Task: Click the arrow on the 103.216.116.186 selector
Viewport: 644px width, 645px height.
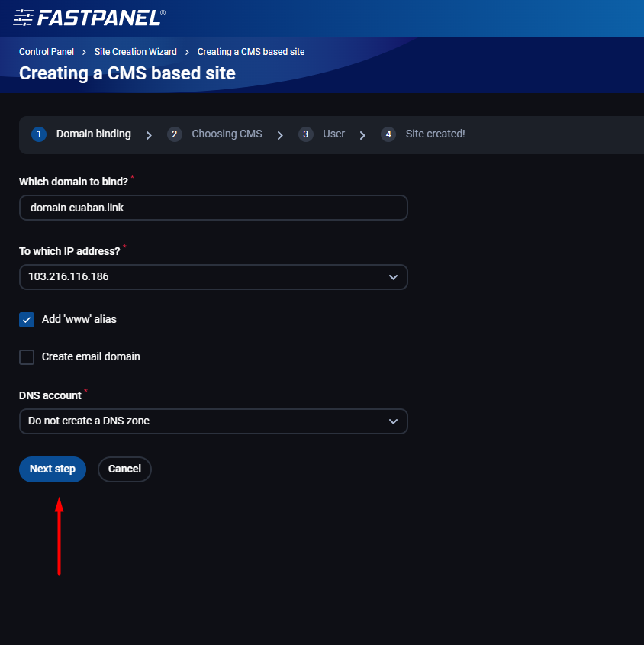Action: pos(393,277)
